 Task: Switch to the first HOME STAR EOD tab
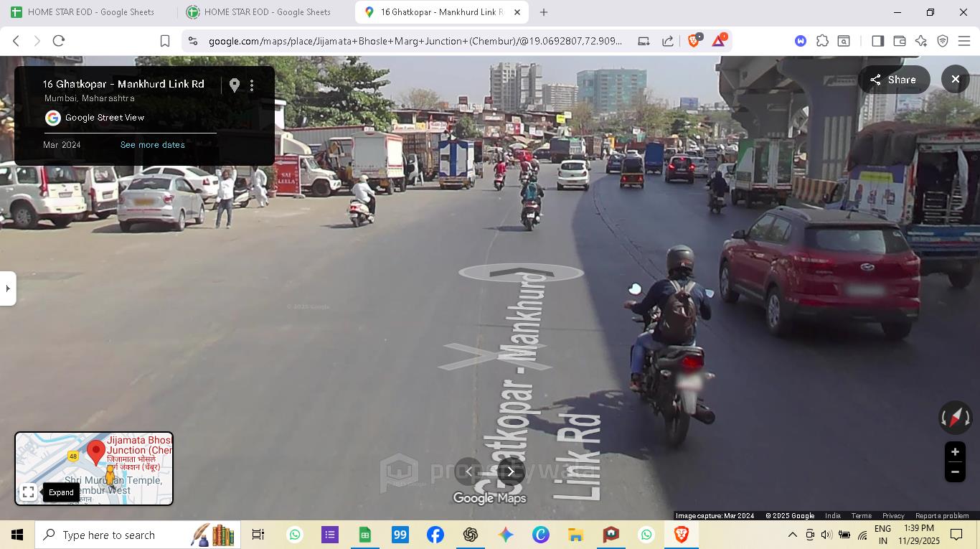tap(90, 12)
